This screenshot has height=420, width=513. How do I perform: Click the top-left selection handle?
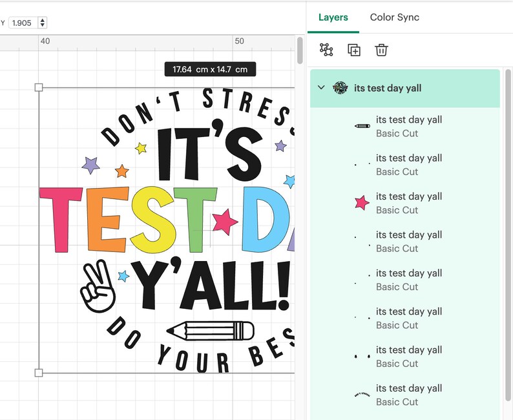coord(39,87)
